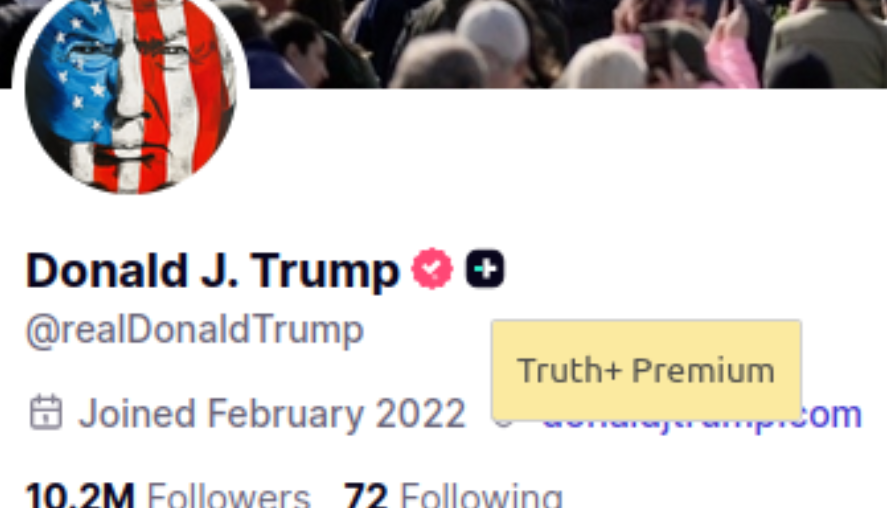887x508 pixels.
Task: Click the word Followers
Action: click(229, 495)
